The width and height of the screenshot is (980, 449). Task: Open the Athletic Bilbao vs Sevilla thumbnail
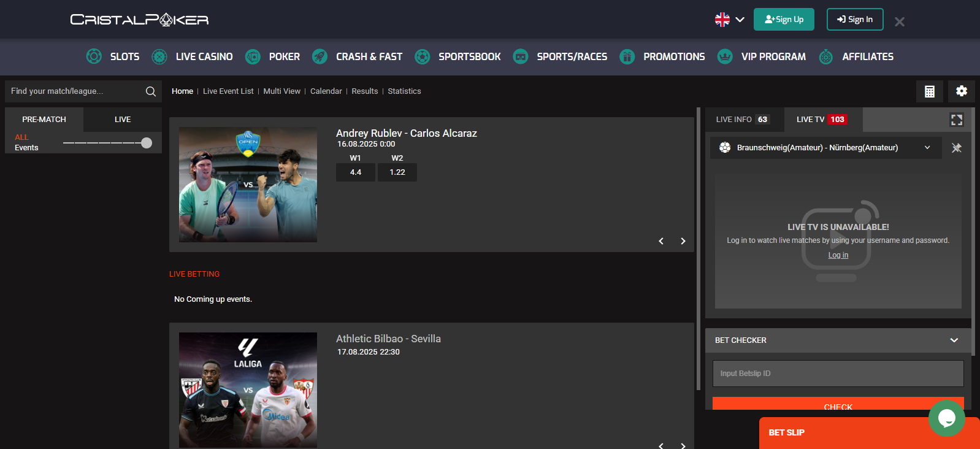click(x=248, y=390)
